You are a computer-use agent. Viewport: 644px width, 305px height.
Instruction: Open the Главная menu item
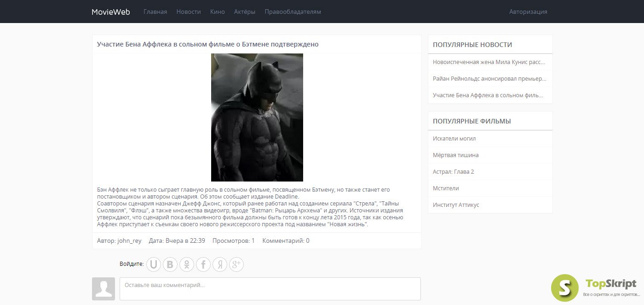[155, 12]
